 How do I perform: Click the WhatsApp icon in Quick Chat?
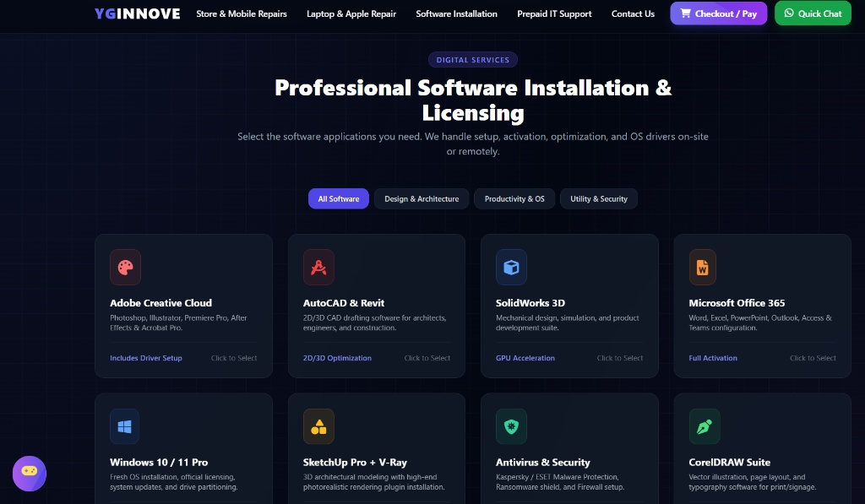[789, 14]
